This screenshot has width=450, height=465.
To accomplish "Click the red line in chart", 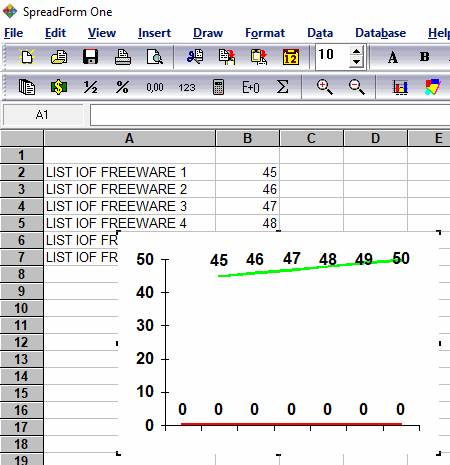I will (291, 424).
